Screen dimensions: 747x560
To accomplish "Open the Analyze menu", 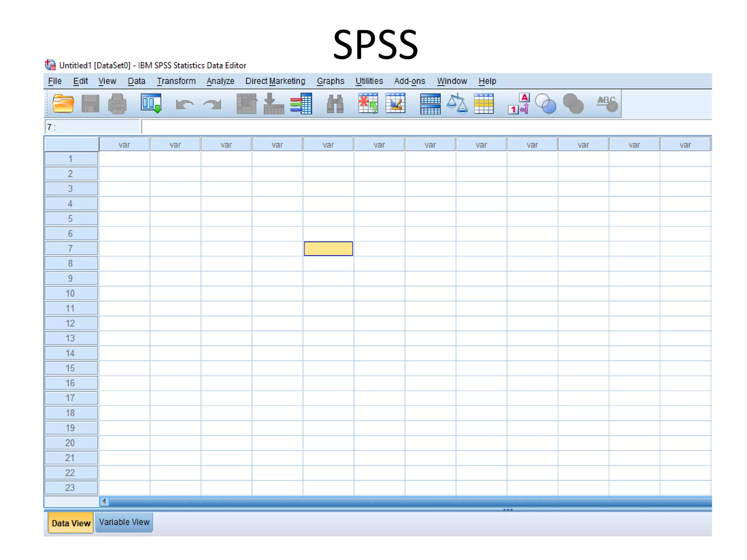I will click(x=220, y=81).
